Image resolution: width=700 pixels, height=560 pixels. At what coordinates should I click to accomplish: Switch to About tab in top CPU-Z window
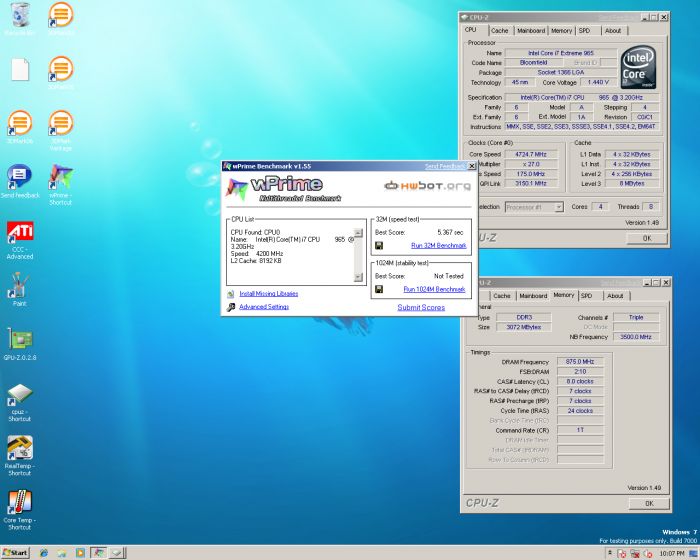click(613, 31)
